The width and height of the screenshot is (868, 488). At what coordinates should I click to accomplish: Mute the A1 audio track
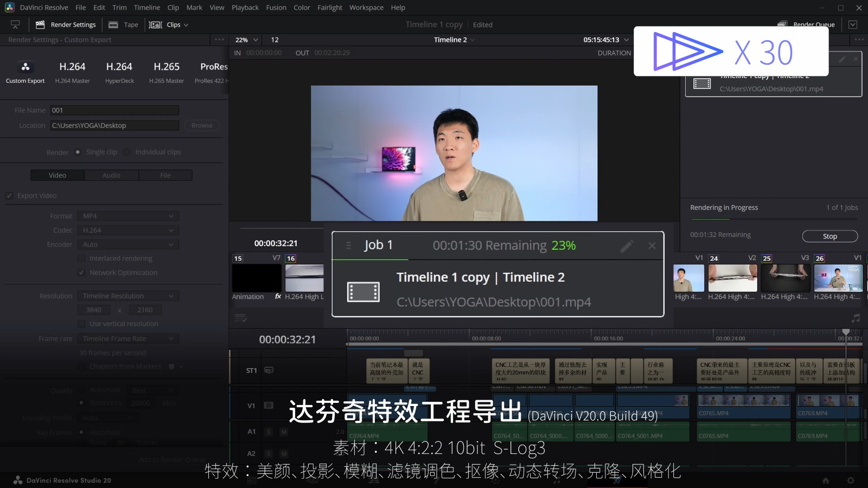pos(284,432)
